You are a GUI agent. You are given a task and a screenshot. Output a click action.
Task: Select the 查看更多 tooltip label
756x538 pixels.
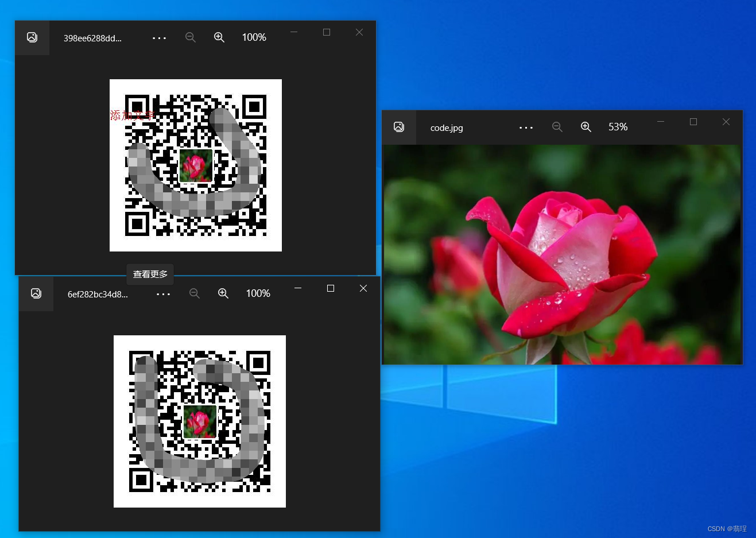(x=150, y=274)
